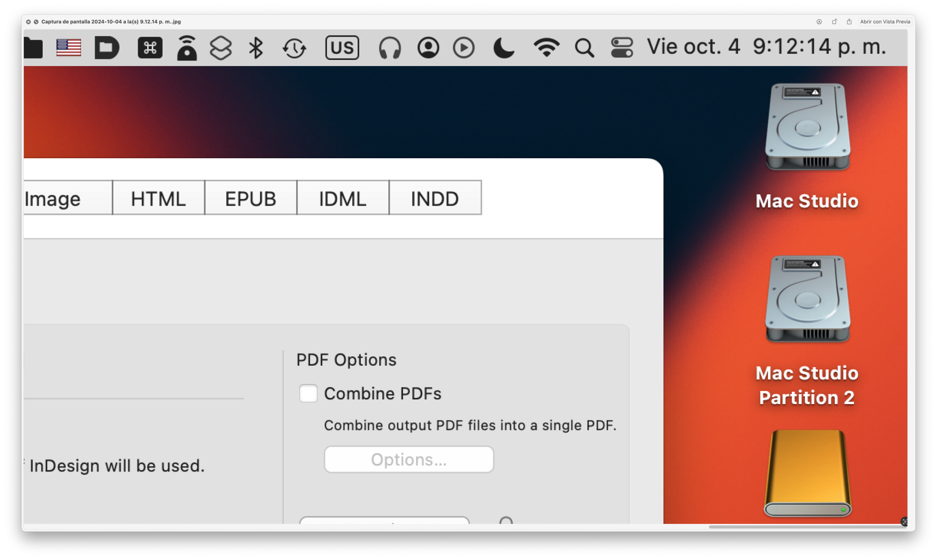Enable the Combine PDFs checkbox

click(308, 393)
